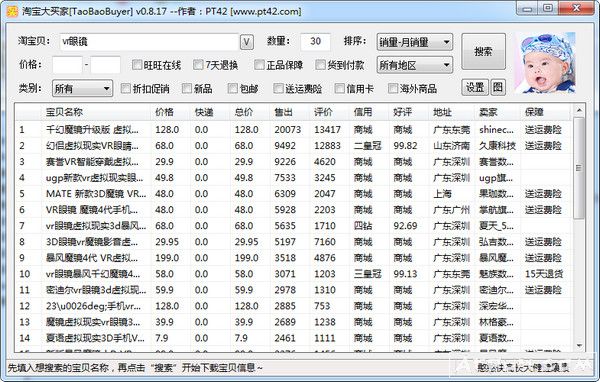The width and height of the screenshot is (600, 382).
Task: Open the 销量-月销量 sort dropdown
Action: 414,42
